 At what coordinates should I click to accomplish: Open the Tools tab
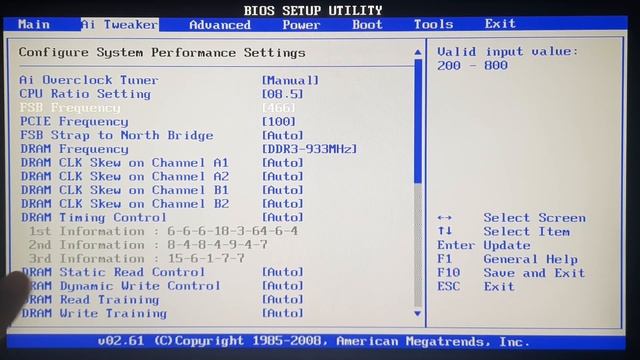click(x=433, y=24)
